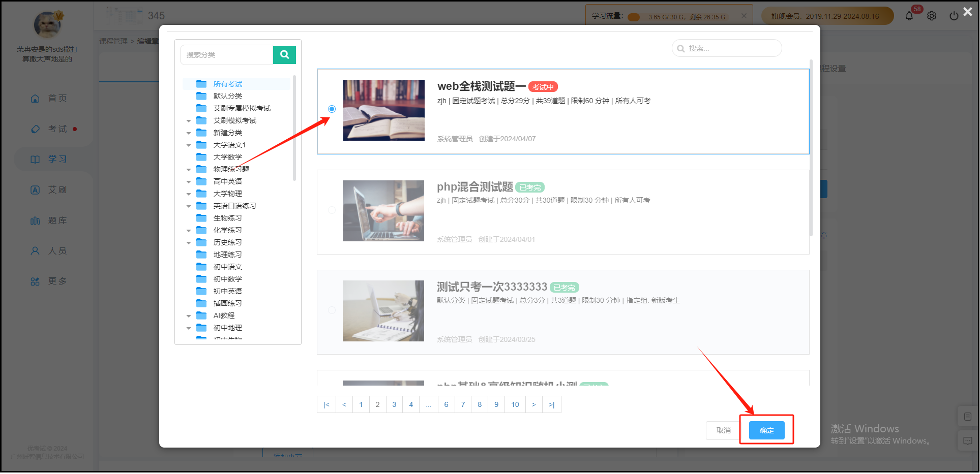Jump to the last page with >|
This screenshot has width=980, height=474.
(x=552, y=404)
